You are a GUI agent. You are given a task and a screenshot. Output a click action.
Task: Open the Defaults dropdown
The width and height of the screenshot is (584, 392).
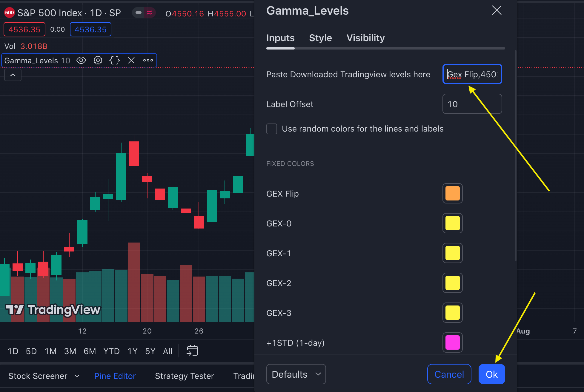[x=296, y=374]
